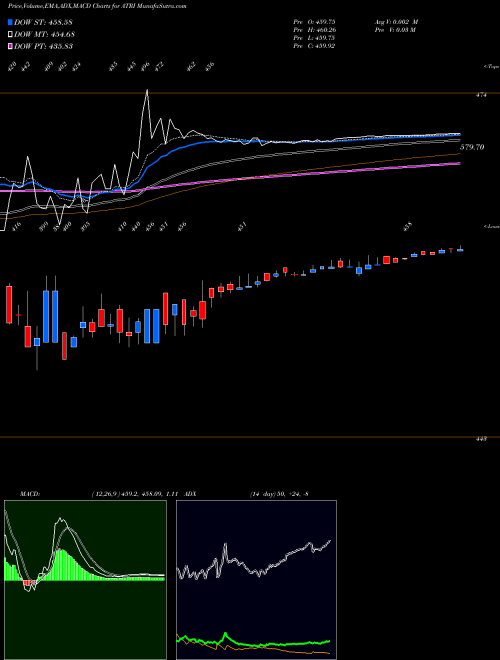Open the dark blue ADX indicator panel
This screenshot has width=500, height=660.
[x=256, y=580]
